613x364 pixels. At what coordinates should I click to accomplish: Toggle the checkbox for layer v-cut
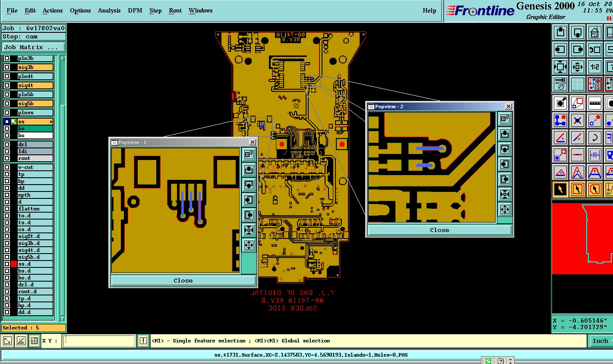click(7, 167)
